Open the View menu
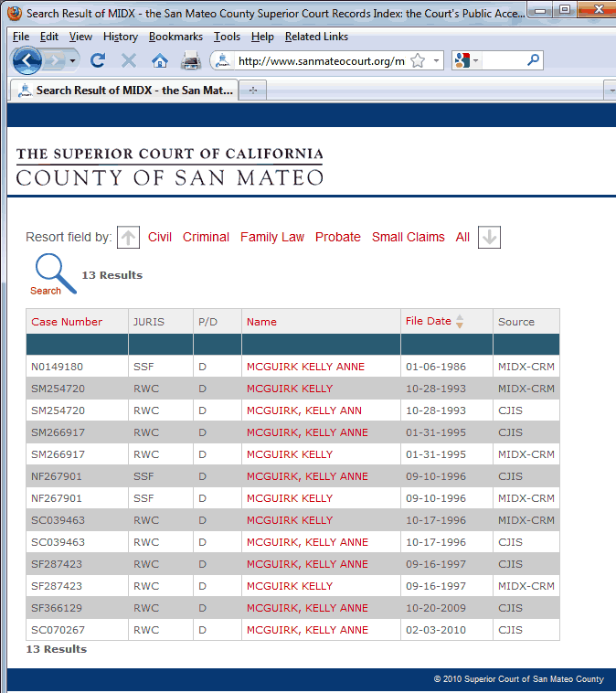The height and width of the screenshot is (693, 616). pyautogui.click(x=80, y=37)
